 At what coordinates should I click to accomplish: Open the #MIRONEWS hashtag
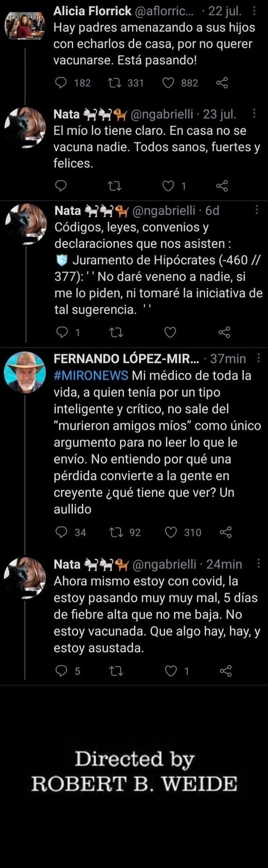pyautogui.click(x=91, y=375)
